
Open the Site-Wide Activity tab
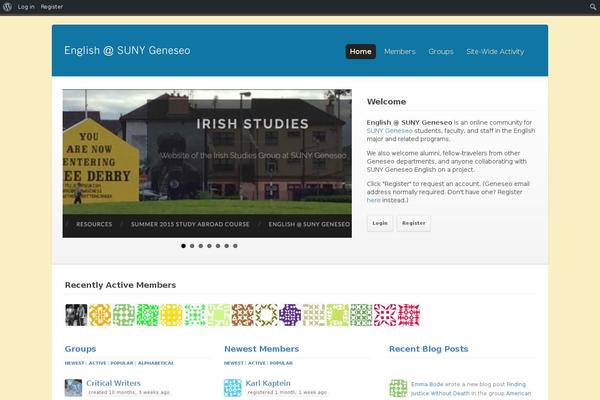[x=495, y=51]
